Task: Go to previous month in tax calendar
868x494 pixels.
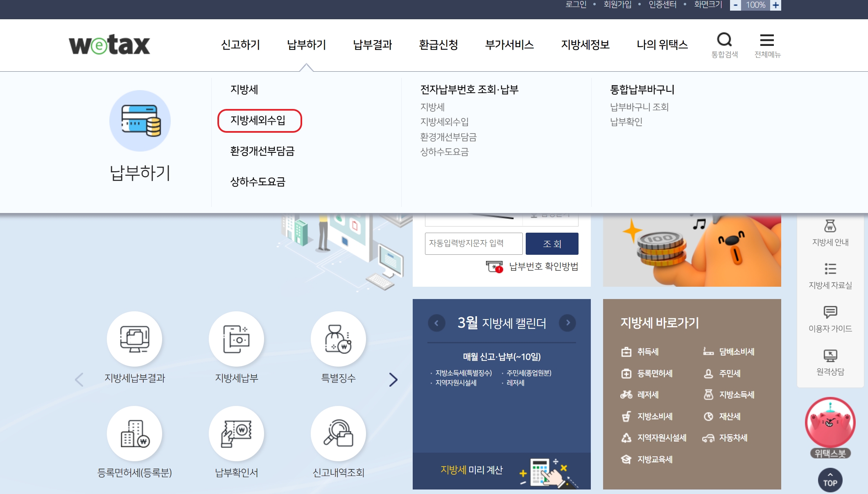Action: (436, 323)
